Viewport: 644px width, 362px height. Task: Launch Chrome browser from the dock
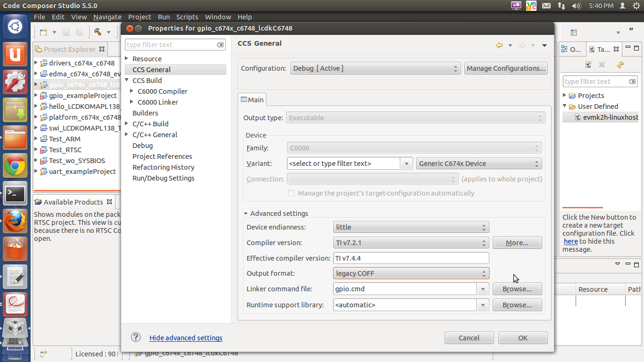click(x=15, y=165)
